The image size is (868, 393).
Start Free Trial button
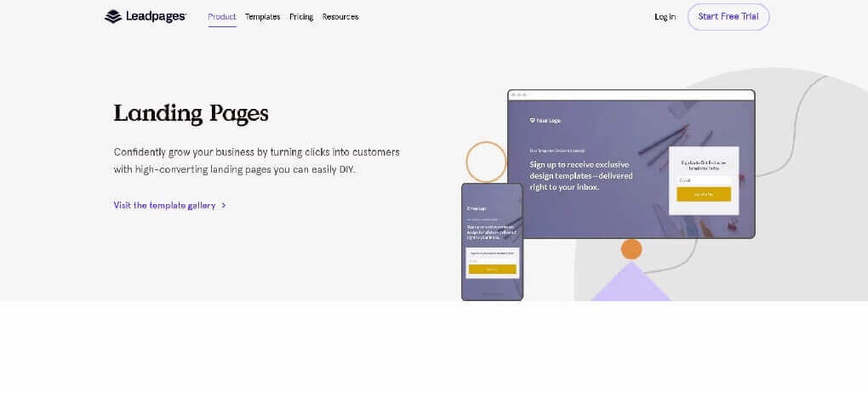[728, 17]
